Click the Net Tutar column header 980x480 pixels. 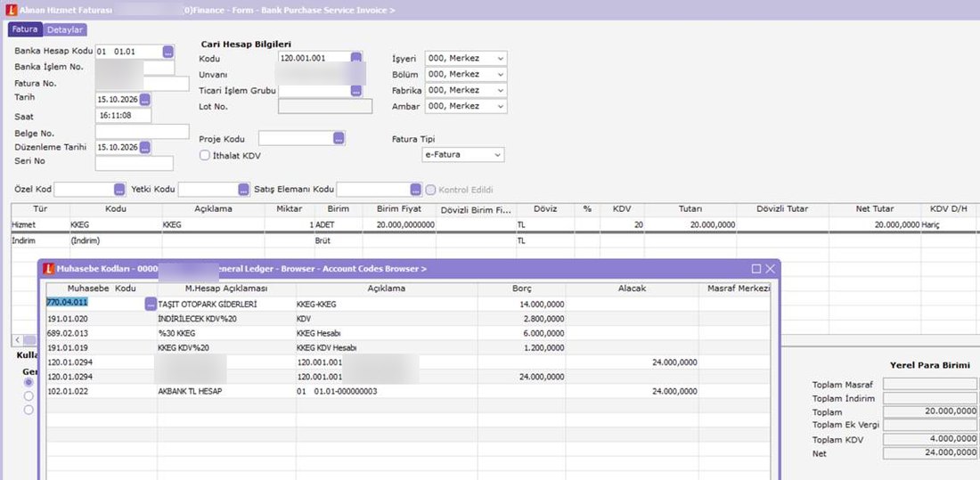[x=875, y=208]
